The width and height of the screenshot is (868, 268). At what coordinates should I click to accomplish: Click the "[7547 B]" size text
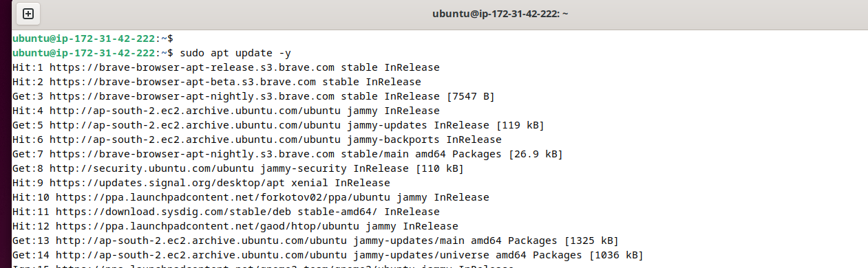[471, 96]
